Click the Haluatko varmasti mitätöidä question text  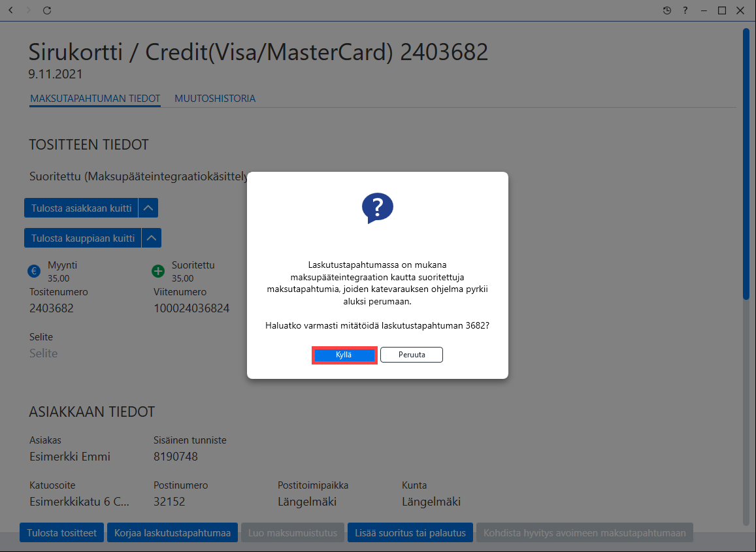[x=377, y=326]
